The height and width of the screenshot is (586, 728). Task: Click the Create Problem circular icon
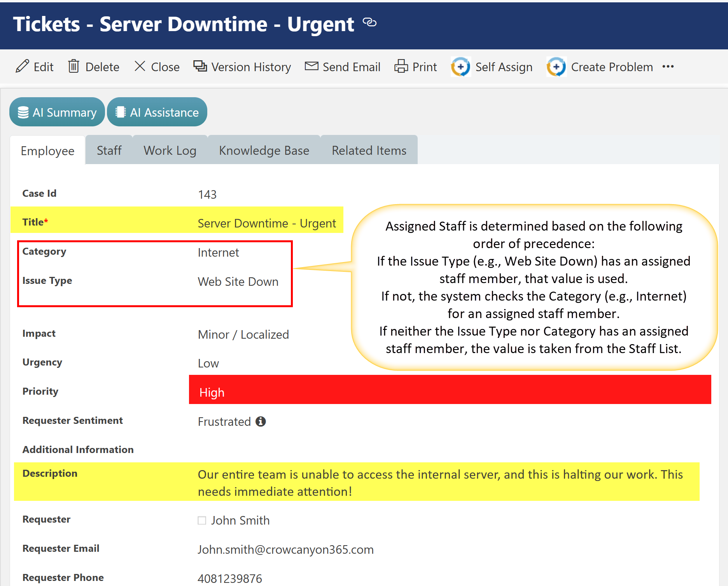pos(556,67)
